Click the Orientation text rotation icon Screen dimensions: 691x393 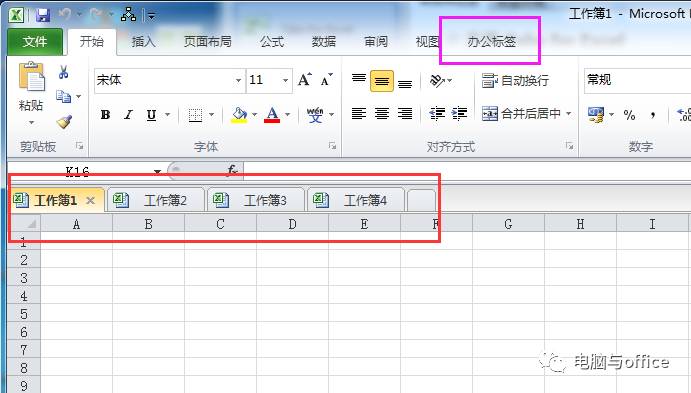click(x=437, y=81)
